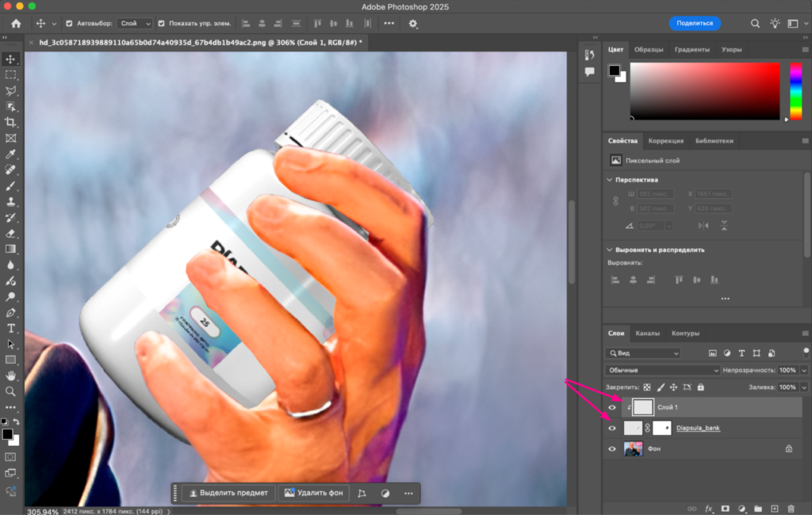
Task: Click the create new layer icon
Action: (775, 508)
